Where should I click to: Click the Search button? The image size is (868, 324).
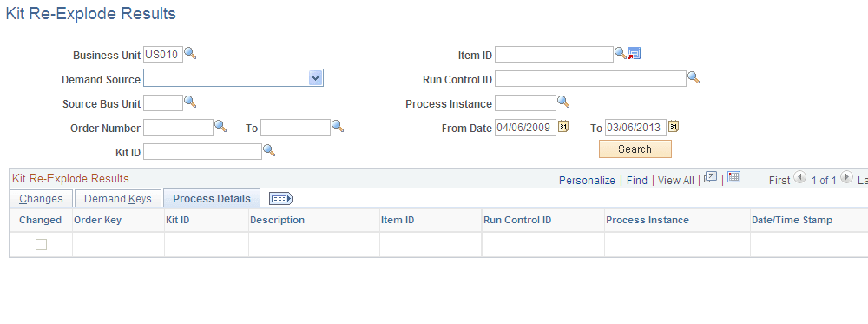(x=635, y=149)
